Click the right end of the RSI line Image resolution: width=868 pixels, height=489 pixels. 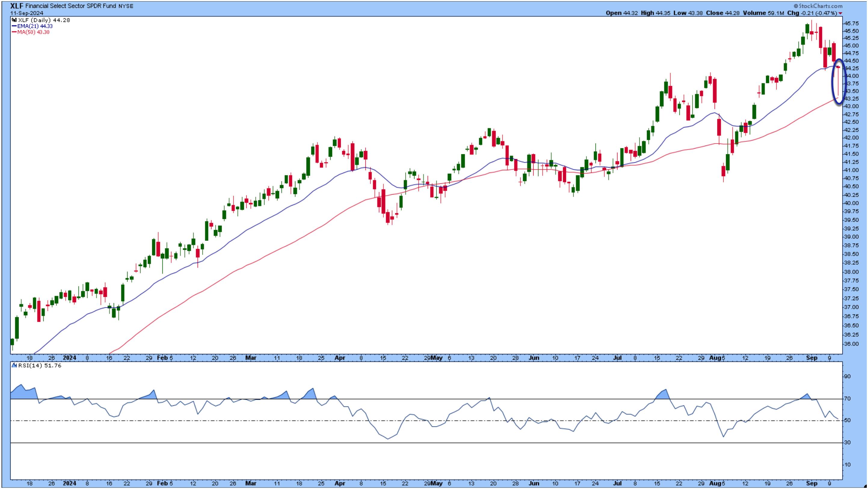(x=838, y=419)
